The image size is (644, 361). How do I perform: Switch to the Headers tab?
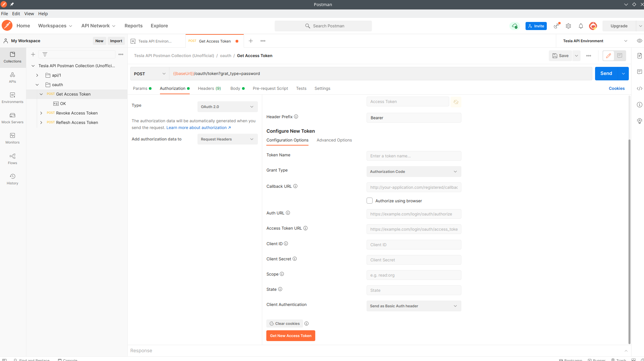(209, 88)
